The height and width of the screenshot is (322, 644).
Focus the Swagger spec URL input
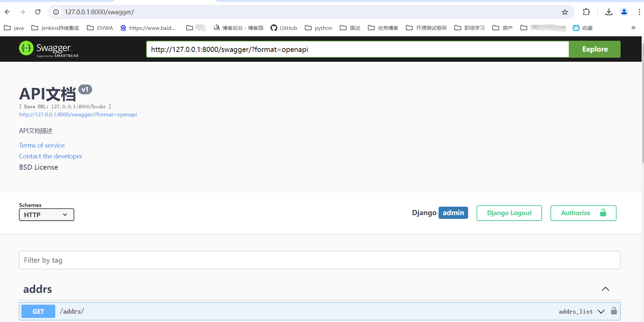click(x=358, y=49)
